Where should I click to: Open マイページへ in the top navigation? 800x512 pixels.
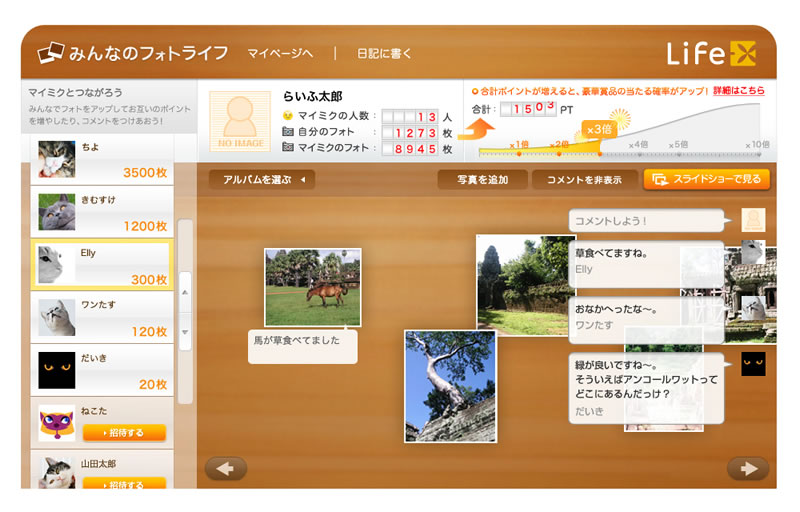coord(280,54)
